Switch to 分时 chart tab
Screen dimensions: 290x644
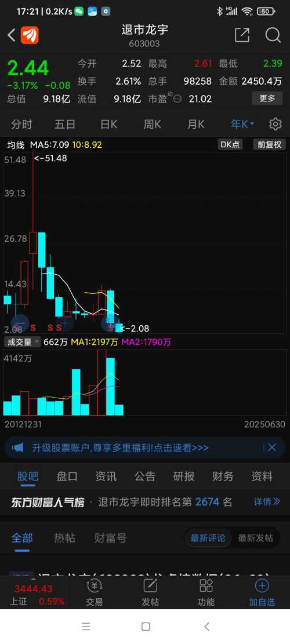tap(21, 124)
